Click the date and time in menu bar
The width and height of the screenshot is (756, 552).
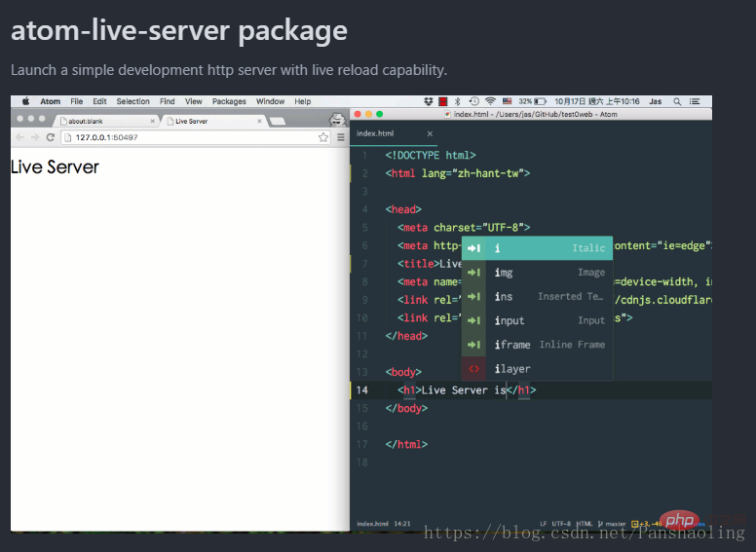(596, 101)
